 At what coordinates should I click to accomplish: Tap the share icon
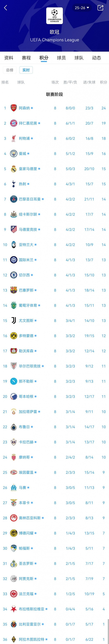pos(100,8)
